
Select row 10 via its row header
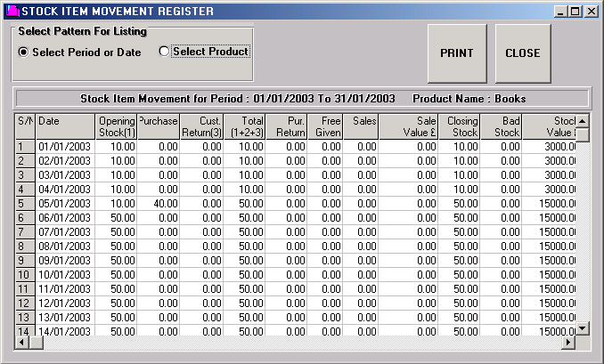24,275
